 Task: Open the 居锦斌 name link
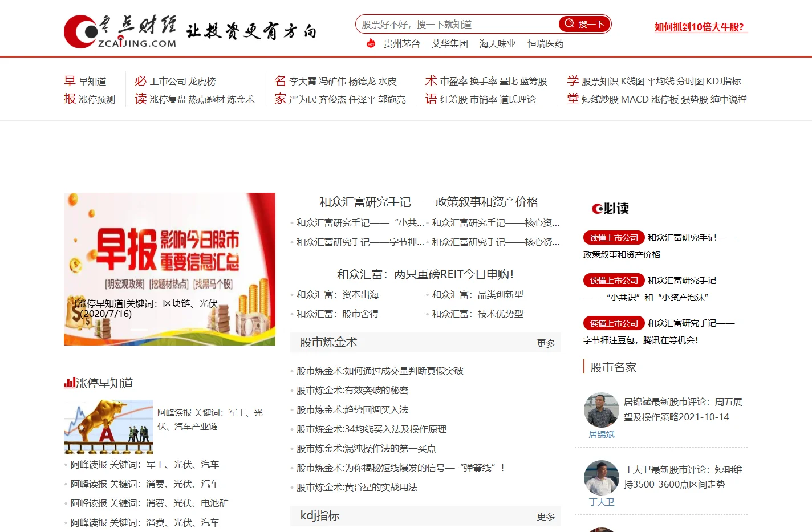click(x=602, y=434)
